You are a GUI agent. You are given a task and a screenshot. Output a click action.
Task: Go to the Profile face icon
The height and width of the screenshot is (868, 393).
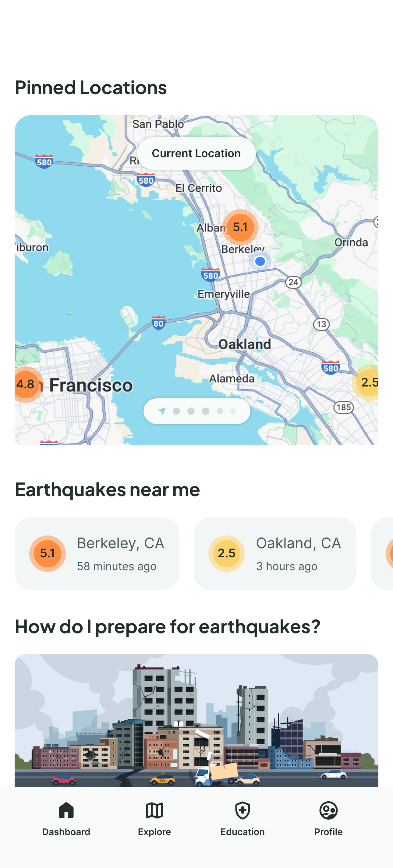pyautogui.click(x=328, y=810)
